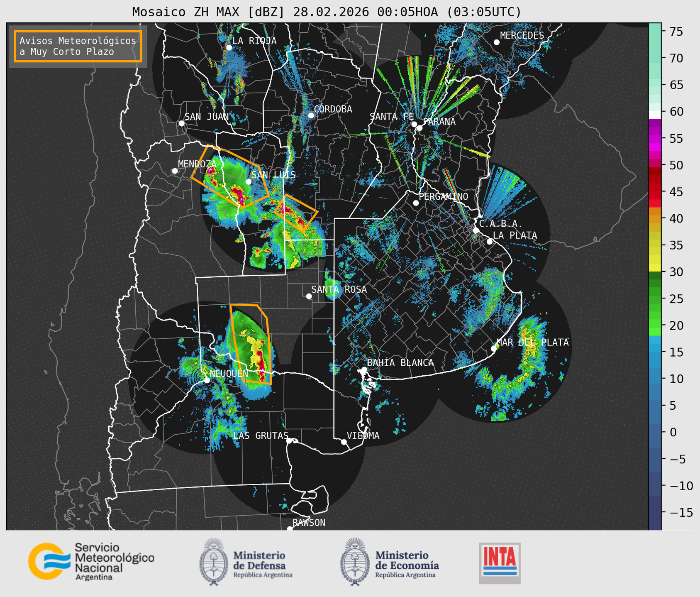
Task: Click the Servicio Meteorológico Nacional logo
Action: coord(91,561)
